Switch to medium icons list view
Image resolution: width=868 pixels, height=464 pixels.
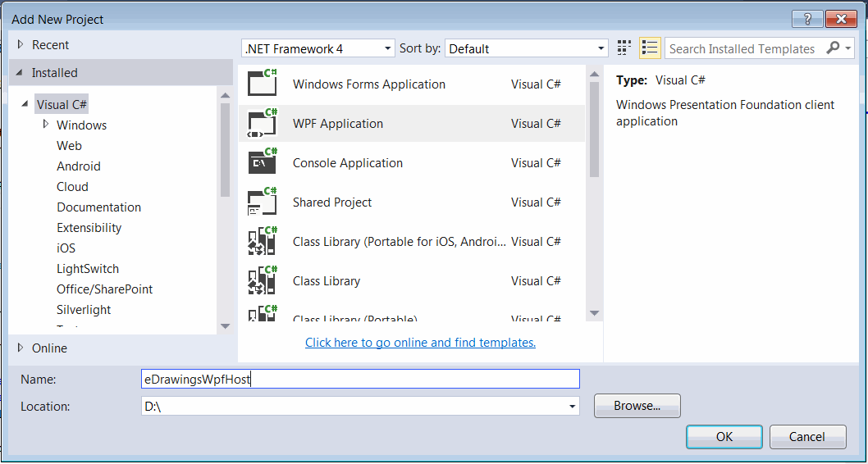650,48
